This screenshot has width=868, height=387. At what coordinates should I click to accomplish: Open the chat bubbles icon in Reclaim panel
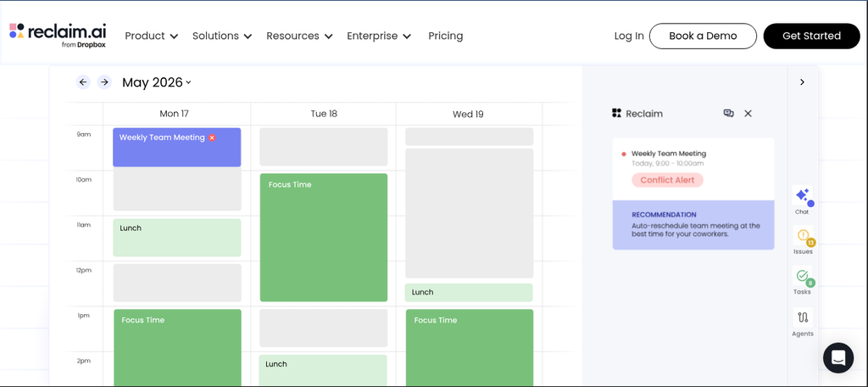pyautogui.click(x=728, y=113)
